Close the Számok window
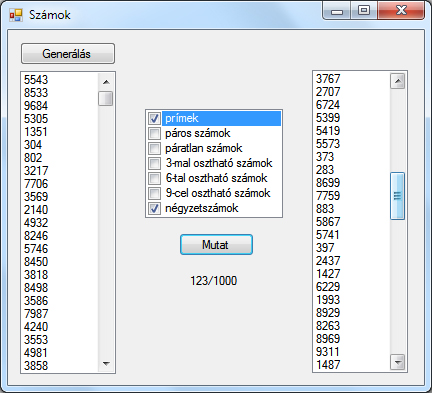432x393 pixels. coord(401,11)
